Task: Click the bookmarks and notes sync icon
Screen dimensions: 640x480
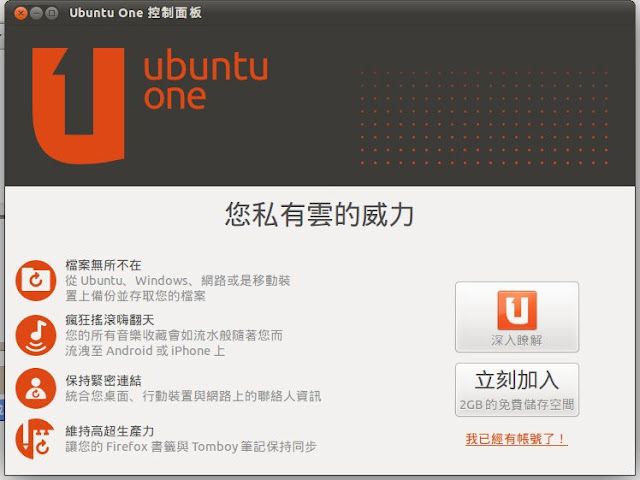Action: (x=36, y=439)
